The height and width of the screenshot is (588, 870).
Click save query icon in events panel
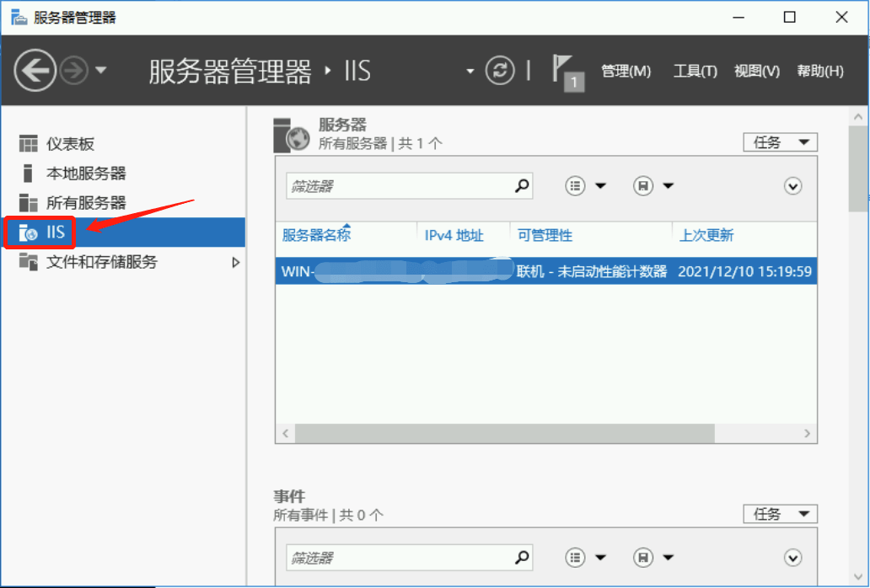[x=644, y=558]
